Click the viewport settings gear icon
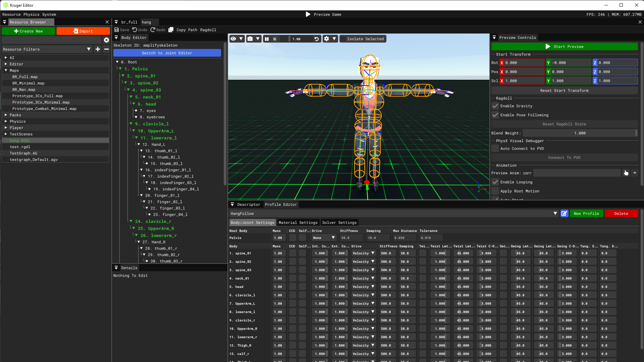This screenshot has width=644, height=362. point(326,39)
